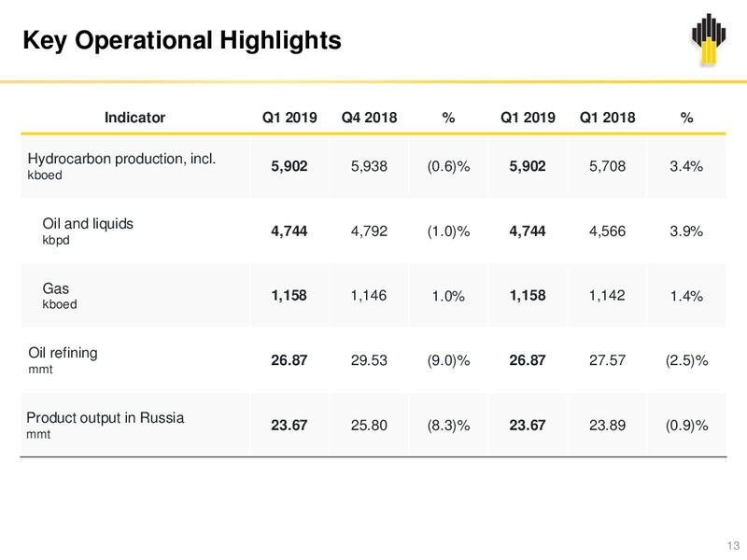Click the (2.5)% change cell
Image resolution: width=747 pixels, height=560 pixels.
pos(686,360)
